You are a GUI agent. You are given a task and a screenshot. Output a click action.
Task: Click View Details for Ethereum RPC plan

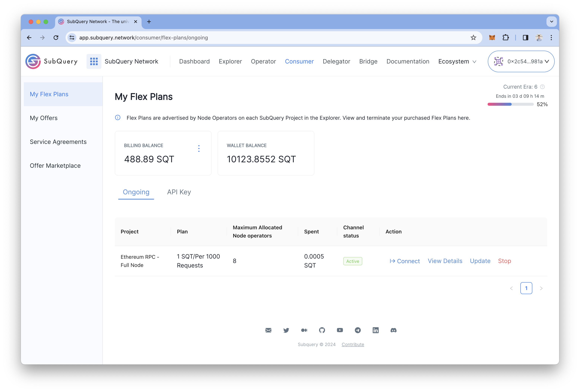tap(445, 260)
